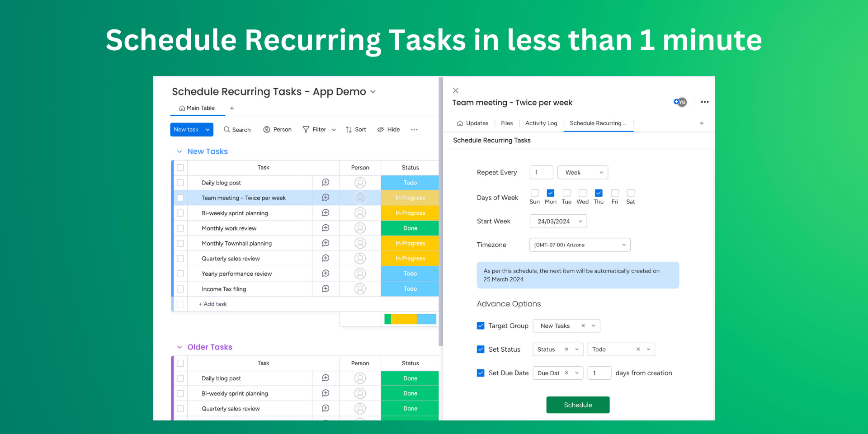Check the Wed day checkbox
This screenshot has height=434, width=868.
coord(583,193)
